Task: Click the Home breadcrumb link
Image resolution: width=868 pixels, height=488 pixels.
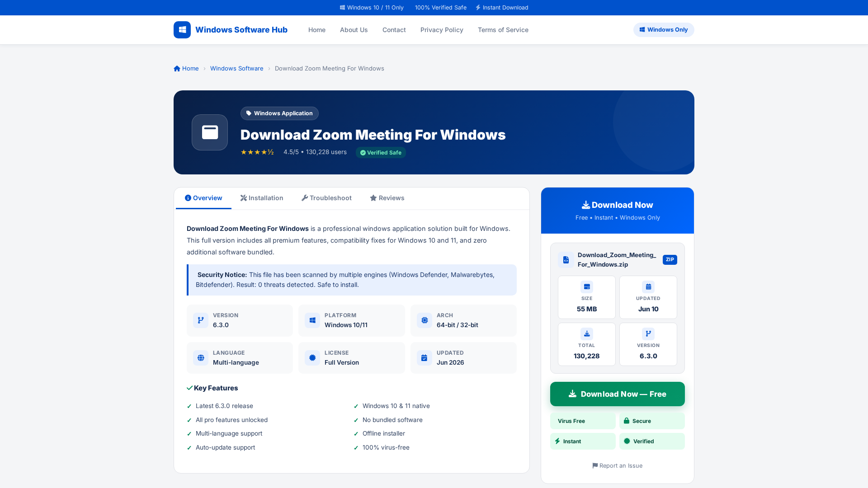Action: pos(186,69)
